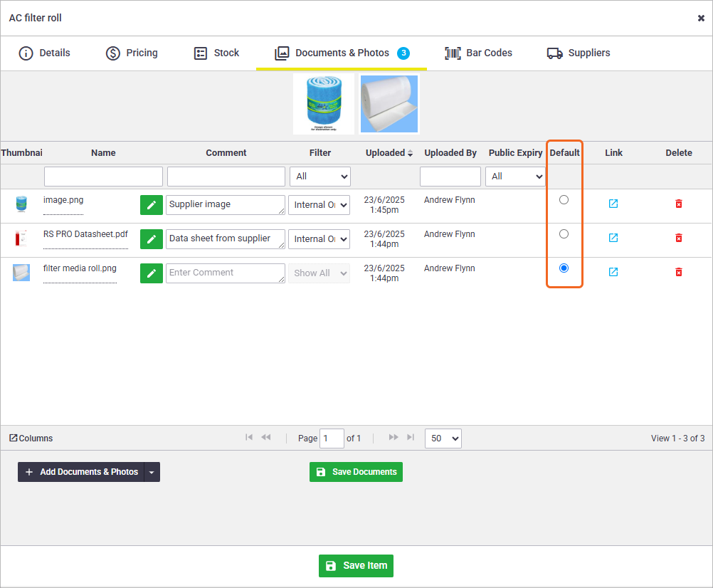Open the image.png file name link
Screen dimensions: 713x588
point(63,200)
